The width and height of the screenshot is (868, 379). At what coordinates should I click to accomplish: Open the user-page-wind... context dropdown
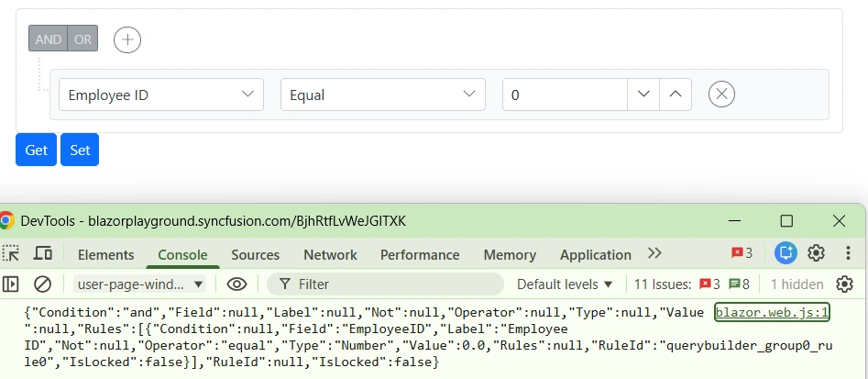[x=140, y=284]
